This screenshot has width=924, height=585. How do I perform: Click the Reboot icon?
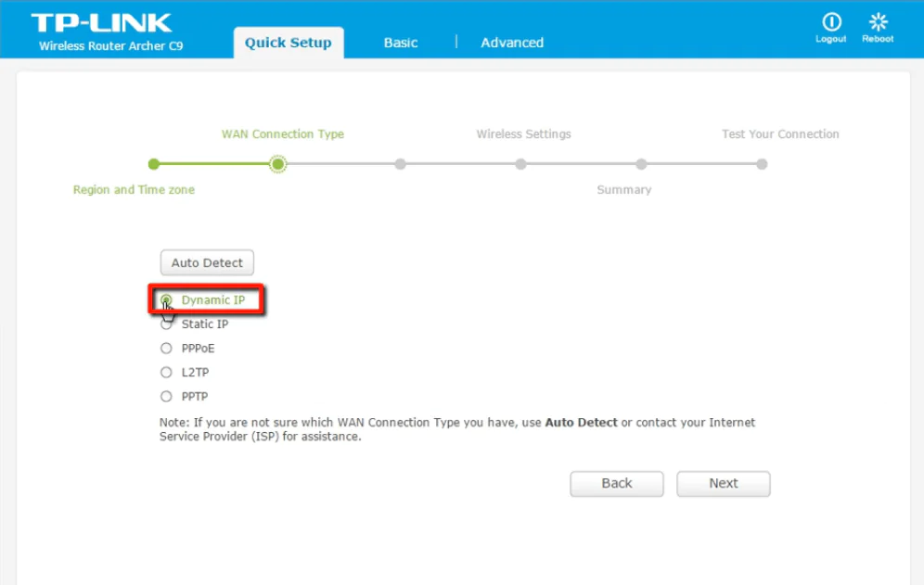(877, 28)
